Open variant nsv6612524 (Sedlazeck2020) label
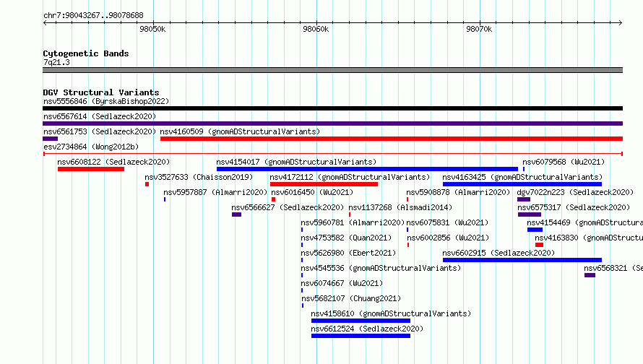 (367, 329)
